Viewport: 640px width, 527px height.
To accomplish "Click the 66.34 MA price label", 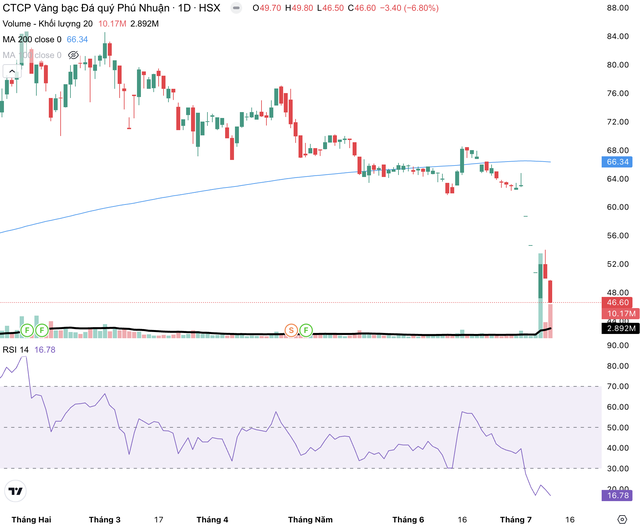I will [x=617, y=162].
